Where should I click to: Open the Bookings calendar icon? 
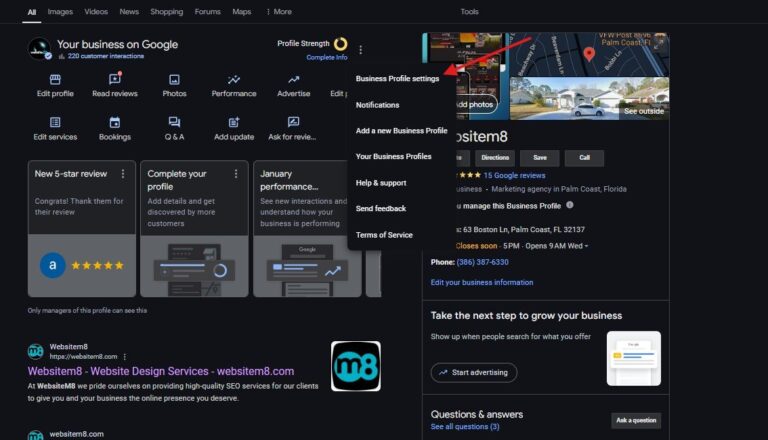pos(114,122)
